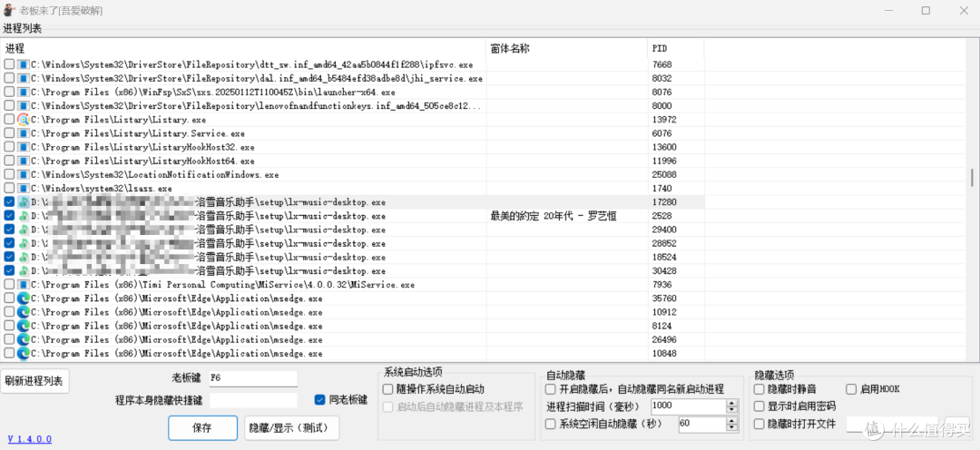Click the 老板键 field showing F6

253,378
